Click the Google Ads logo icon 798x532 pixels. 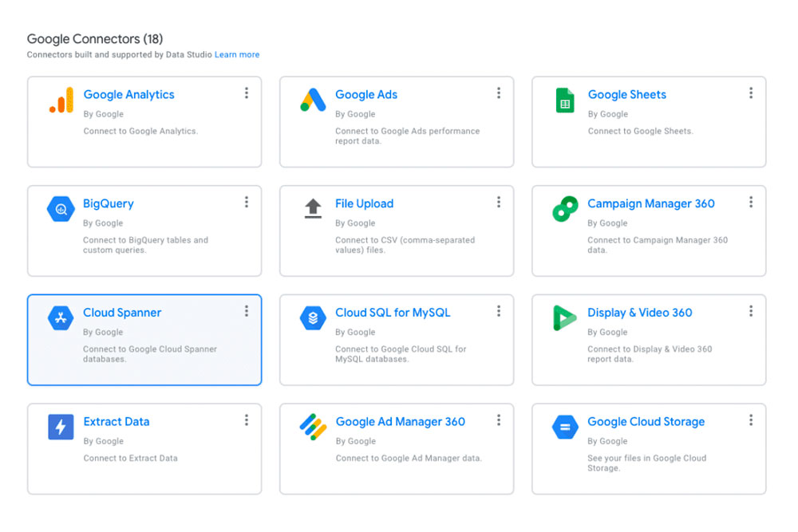313,100
